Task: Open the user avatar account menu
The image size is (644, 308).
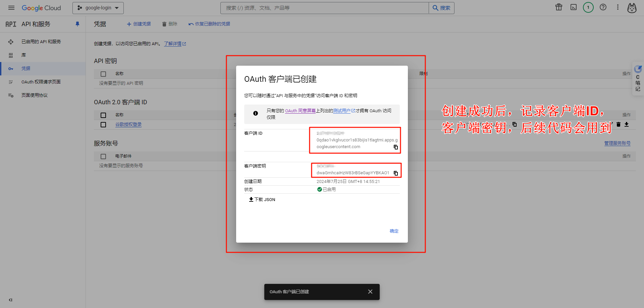Action: tap(632, 8)
